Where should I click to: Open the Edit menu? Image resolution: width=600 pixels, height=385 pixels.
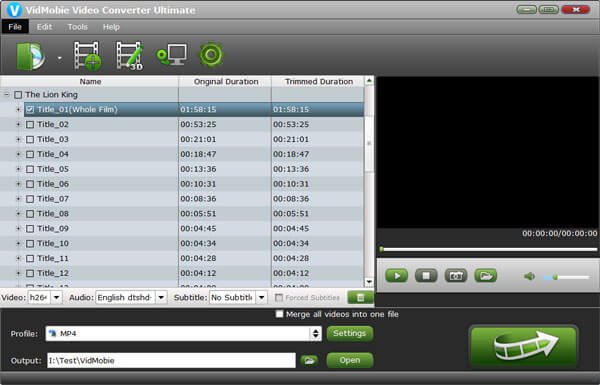44,27
